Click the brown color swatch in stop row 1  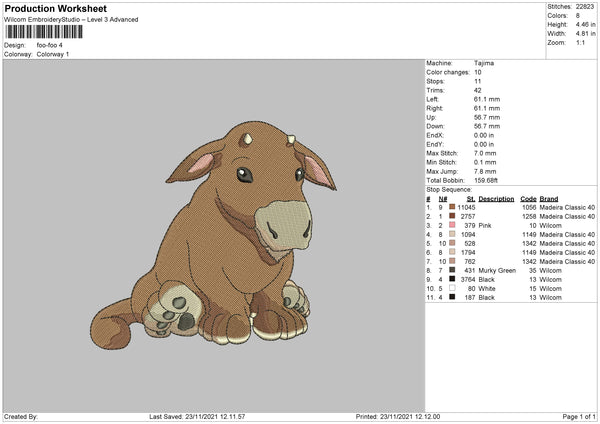click(x=452, y=207)
